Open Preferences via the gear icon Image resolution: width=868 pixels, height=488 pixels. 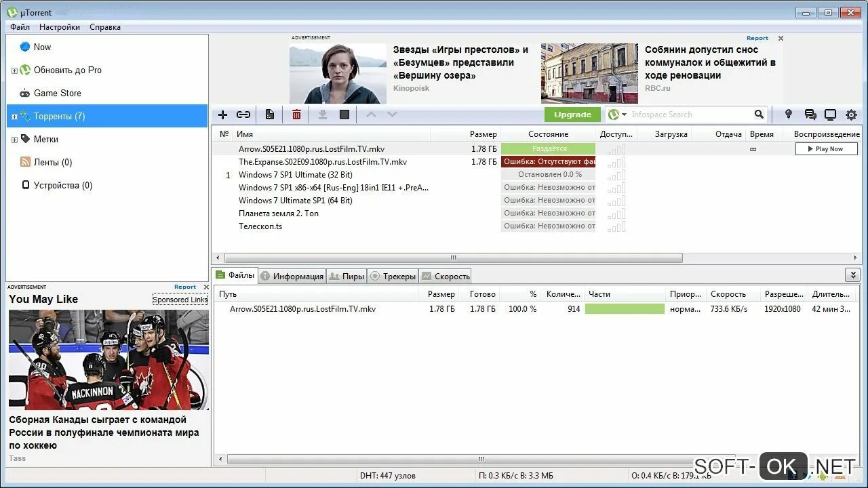851,115
